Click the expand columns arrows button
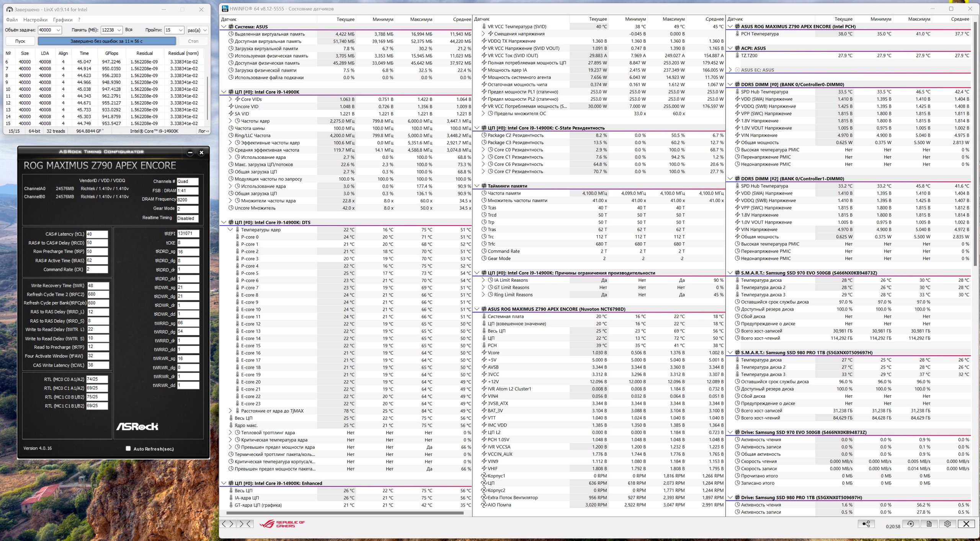 click(x=227, y=524)
